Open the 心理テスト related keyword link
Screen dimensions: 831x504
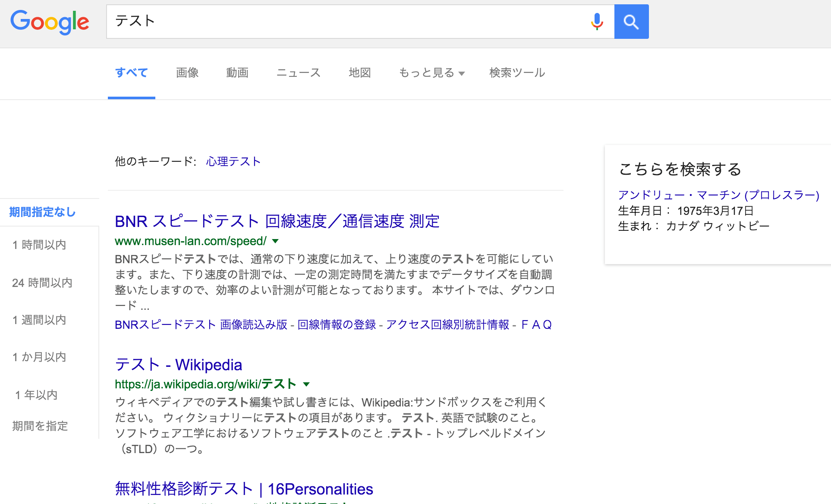coord(233,161)
